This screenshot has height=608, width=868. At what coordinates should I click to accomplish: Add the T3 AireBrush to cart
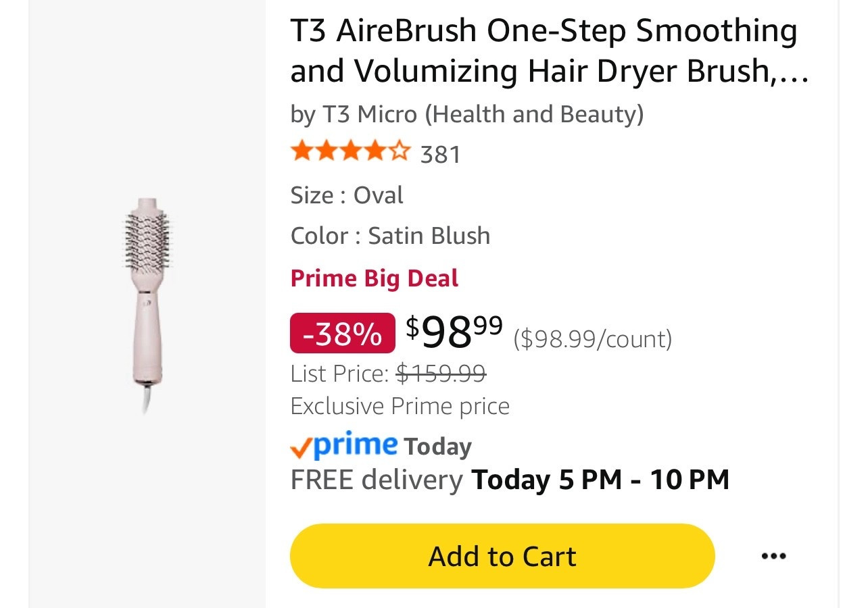coord(502,555)
